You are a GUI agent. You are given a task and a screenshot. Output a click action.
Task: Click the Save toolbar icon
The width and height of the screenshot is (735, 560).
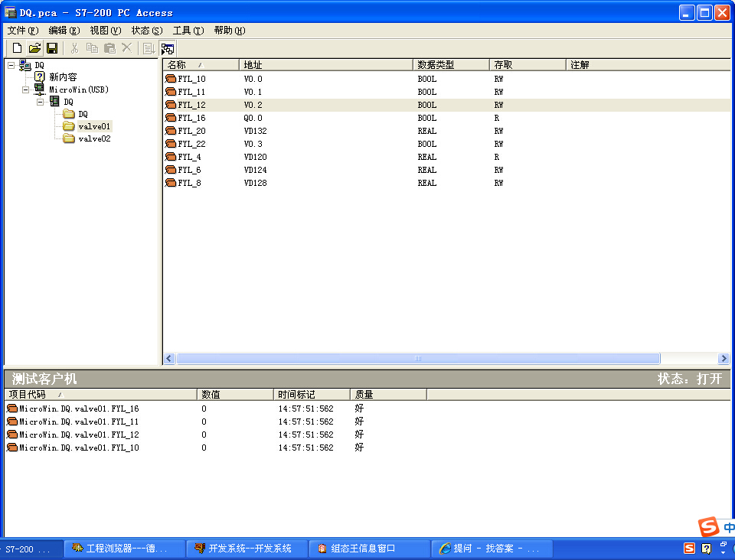(52, 48)
